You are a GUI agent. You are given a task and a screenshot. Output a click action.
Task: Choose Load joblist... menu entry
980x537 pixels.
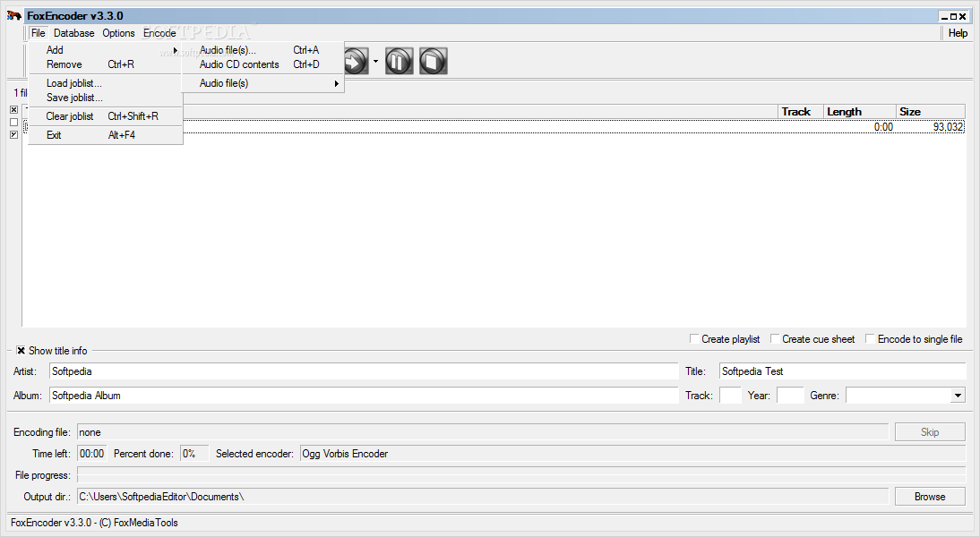click(105, 83)
